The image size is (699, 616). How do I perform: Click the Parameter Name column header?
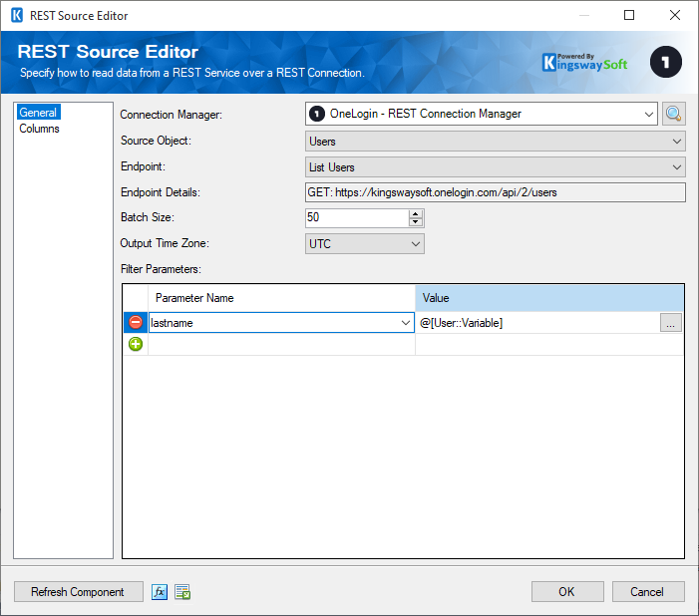(281, 298)
